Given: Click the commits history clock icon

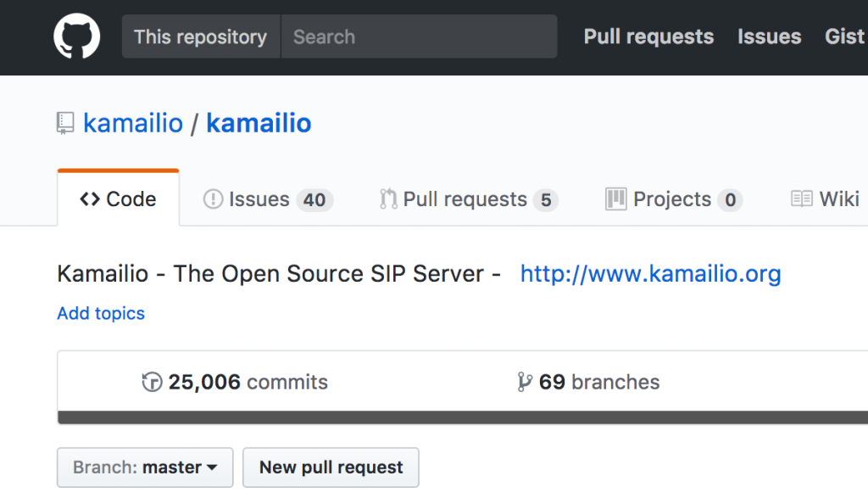Looking at the screenshot, I should [x=152, y=382].
